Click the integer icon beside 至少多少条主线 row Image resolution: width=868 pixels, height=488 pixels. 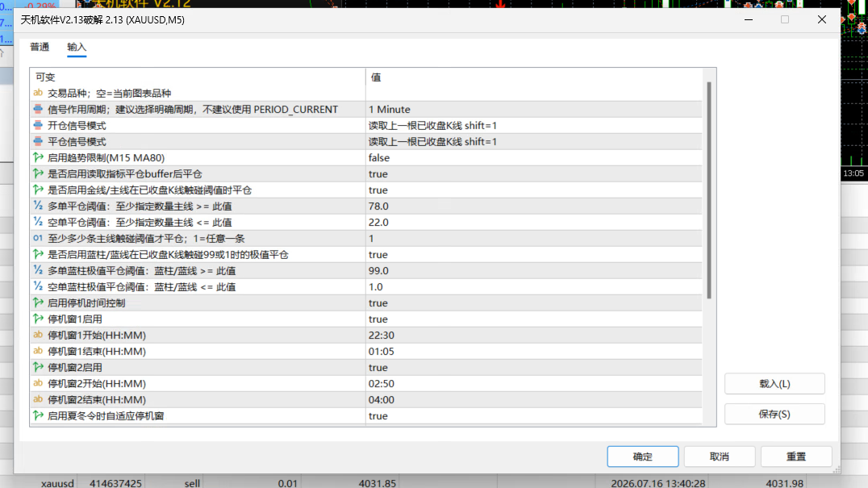click(38, 238)
